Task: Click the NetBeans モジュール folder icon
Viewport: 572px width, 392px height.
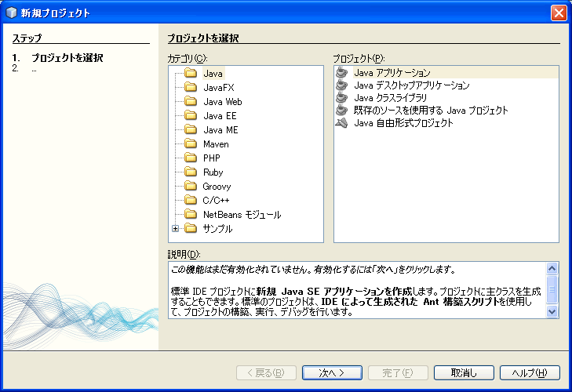Action: (191, 214)
